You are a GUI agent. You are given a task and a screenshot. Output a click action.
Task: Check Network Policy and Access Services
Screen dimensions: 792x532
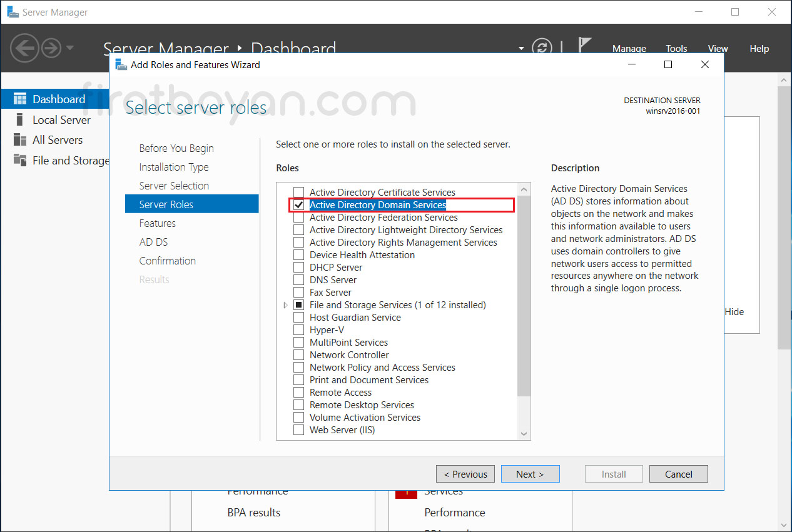click(299, 368)
